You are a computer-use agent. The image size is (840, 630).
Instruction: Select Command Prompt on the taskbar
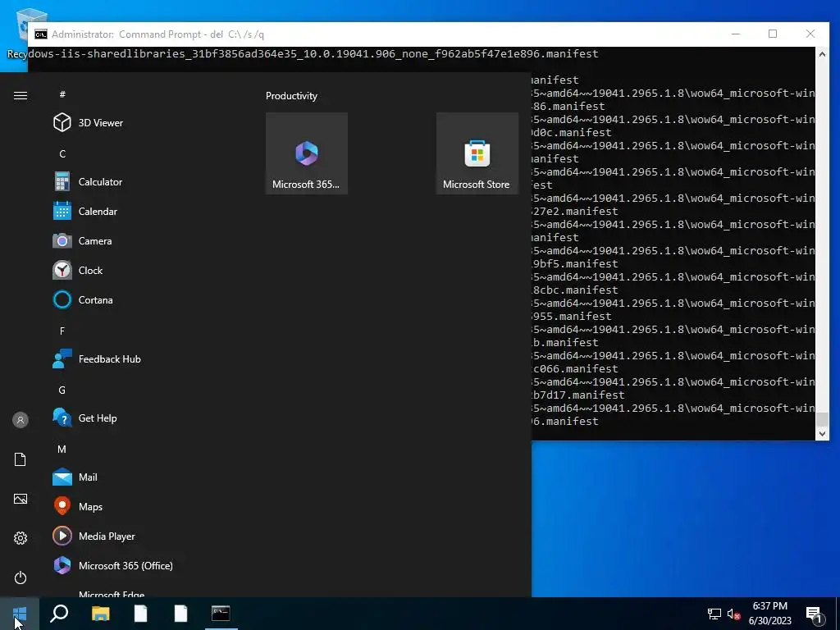(x=221, y=614)
